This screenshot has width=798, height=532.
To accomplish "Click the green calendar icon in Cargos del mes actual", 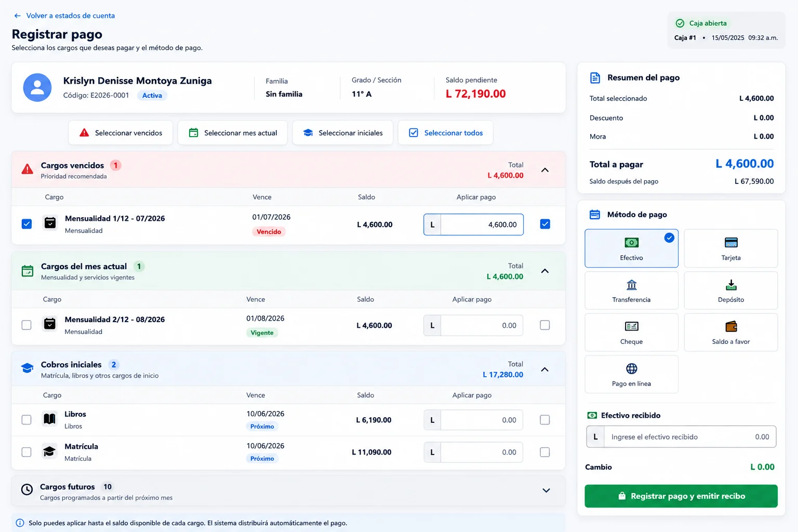I will click(28, 271).
